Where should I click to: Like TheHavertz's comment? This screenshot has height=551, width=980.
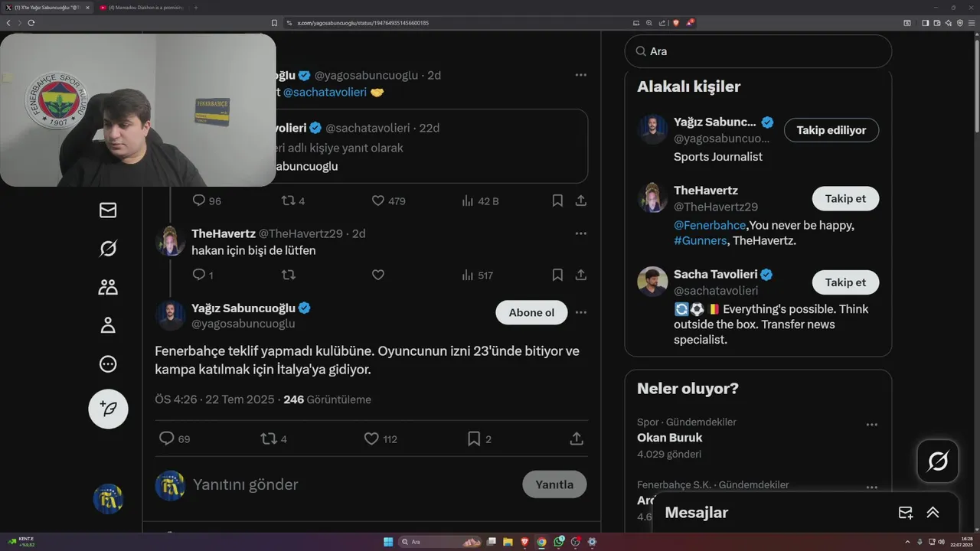tap(377, 275)
